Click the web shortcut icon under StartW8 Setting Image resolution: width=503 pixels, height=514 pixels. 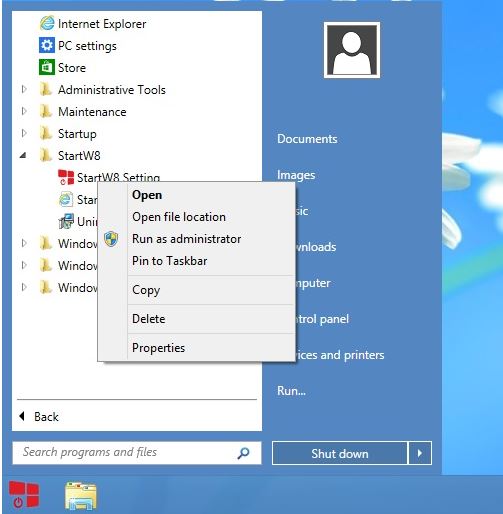pos(66,199)
